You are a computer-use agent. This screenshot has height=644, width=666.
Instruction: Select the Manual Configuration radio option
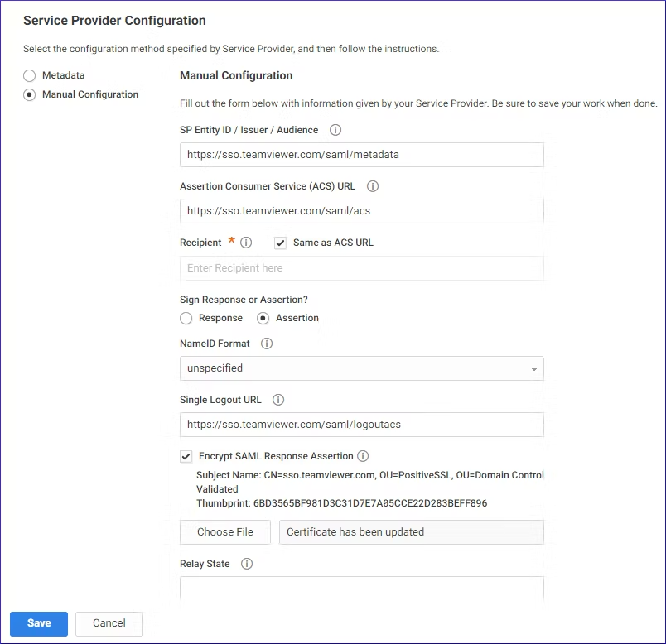coord(29,94)
